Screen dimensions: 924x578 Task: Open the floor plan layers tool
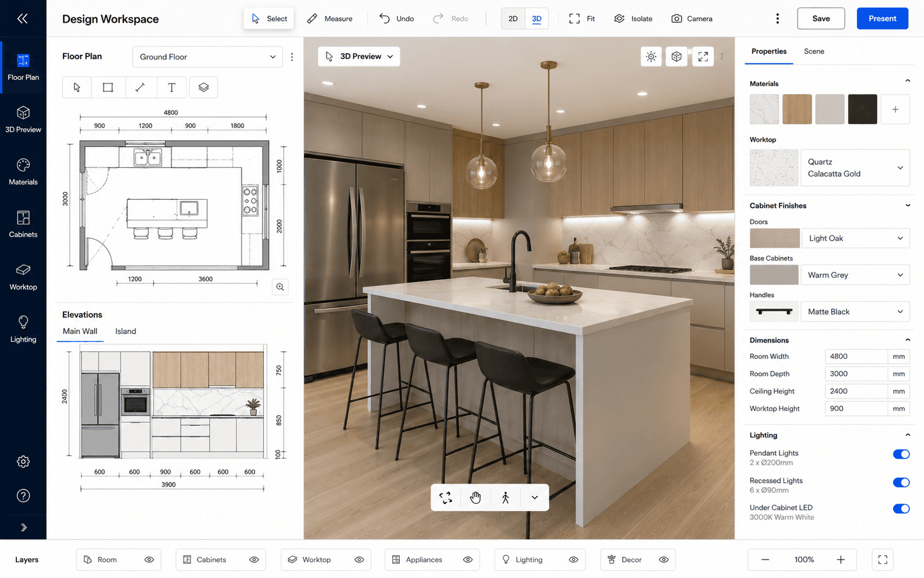[203, 87]
